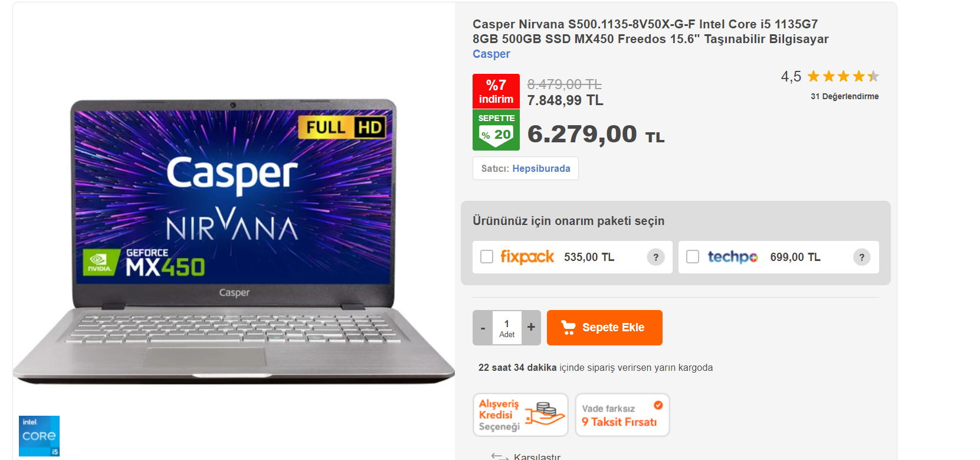Image resolution: width=980 pixels, height=460 pixels.
Task: Open the 31 Değerlendirme reviews link
Action: pos(844,96)
